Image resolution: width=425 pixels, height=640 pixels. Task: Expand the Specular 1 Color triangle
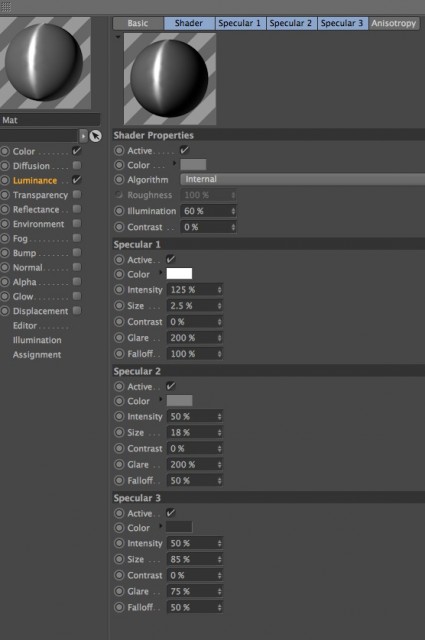pyautogui.click(x=161, y=272)
